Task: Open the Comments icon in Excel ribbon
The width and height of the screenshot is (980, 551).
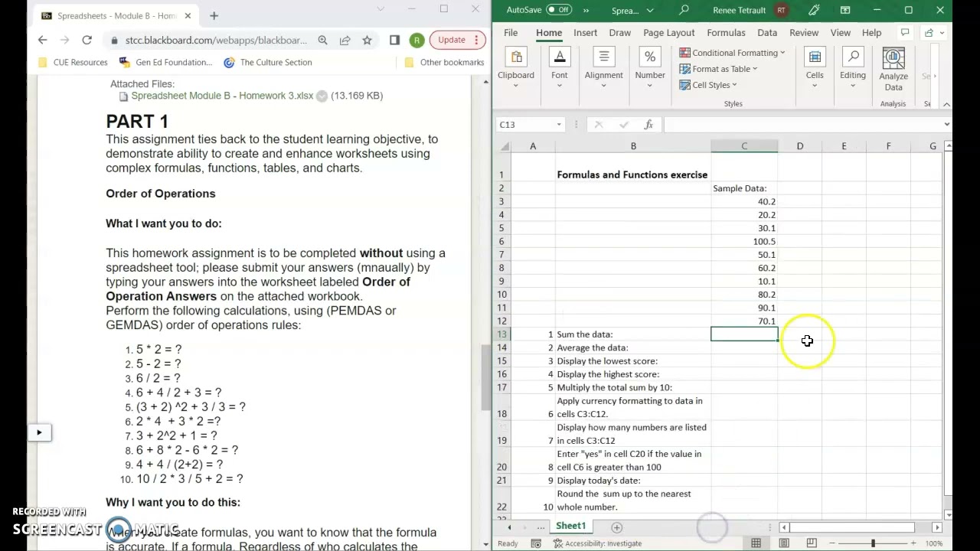Action: (x=905, y=33)
